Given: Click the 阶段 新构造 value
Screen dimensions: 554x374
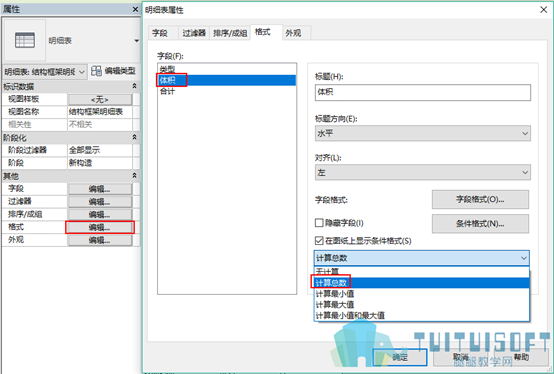Looking at the screenshot, I should (x=100, y=163).
